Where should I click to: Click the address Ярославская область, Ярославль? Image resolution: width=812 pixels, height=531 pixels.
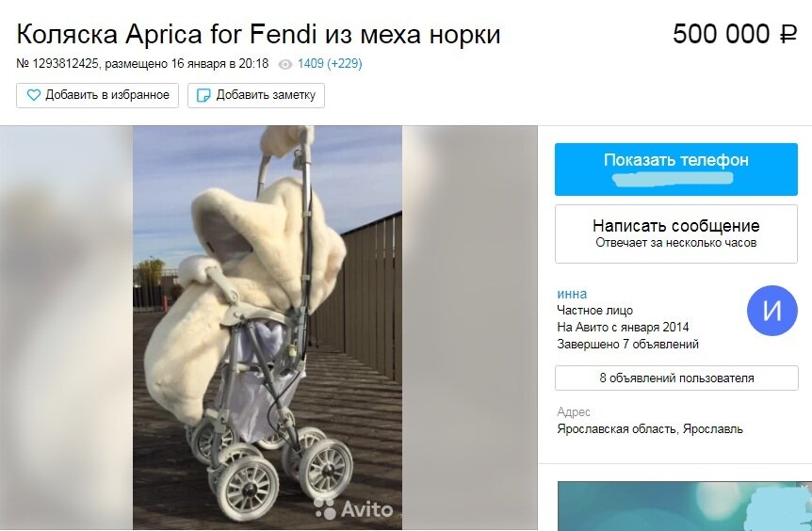point(650,429)
